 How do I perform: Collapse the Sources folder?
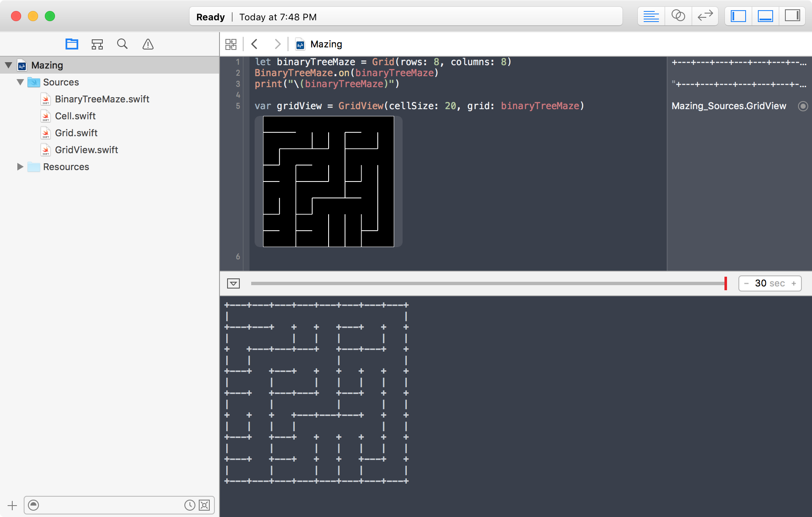20,82
